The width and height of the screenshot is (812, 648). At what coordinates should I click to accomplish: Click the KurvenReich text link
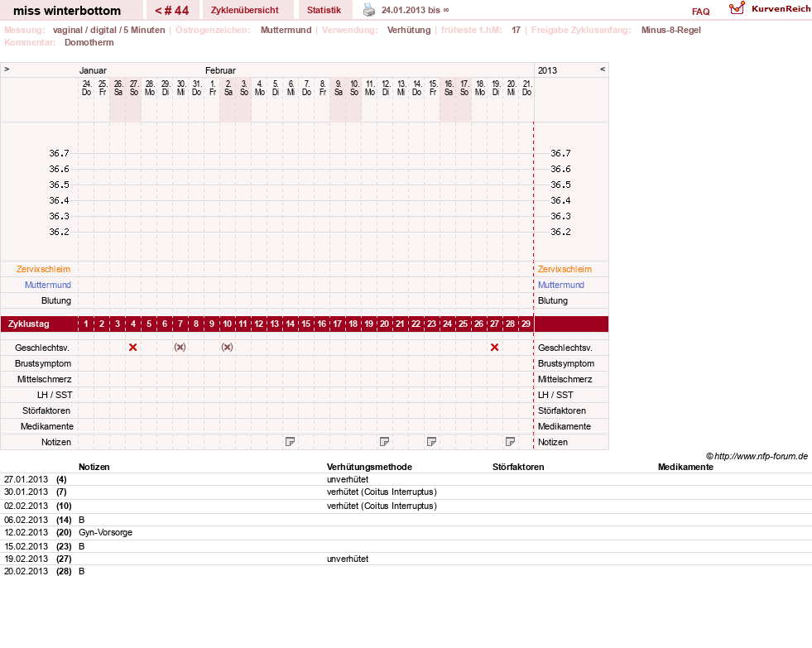pyautogui.click(x=781, y=9)
